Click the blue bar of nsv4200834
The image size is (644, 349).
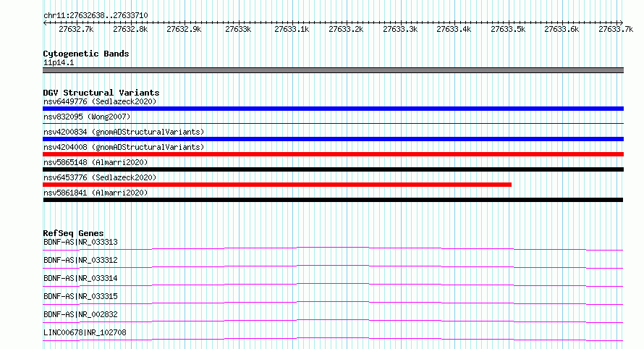[x=333, y=139]
